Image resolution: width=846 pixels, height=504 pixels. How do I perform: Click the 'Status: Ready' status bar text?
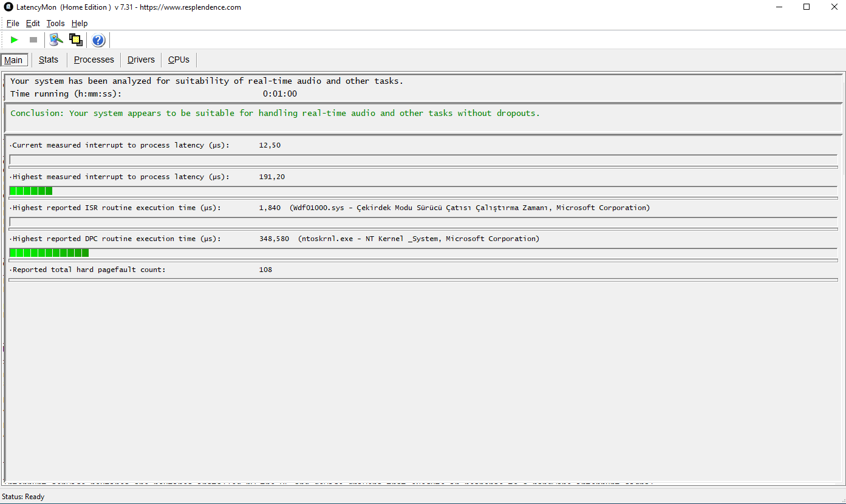click(x=23, y=497)
